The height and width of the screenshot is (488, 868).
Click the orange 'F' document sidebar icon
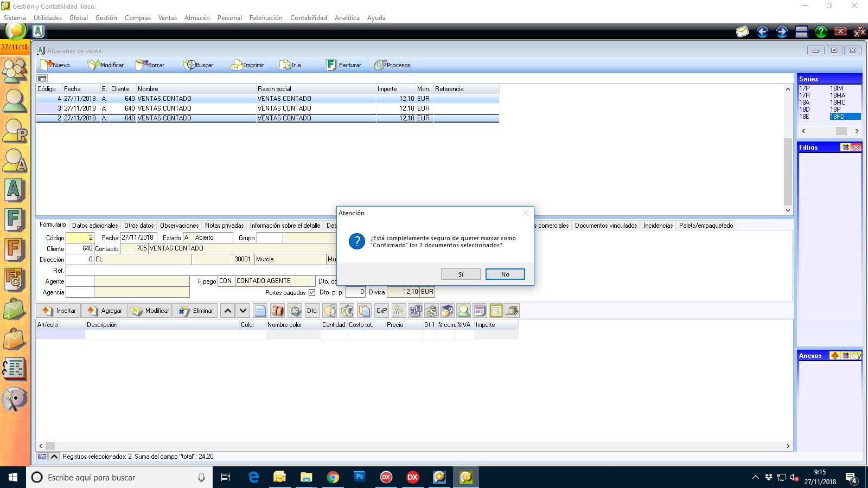point(15,249)
